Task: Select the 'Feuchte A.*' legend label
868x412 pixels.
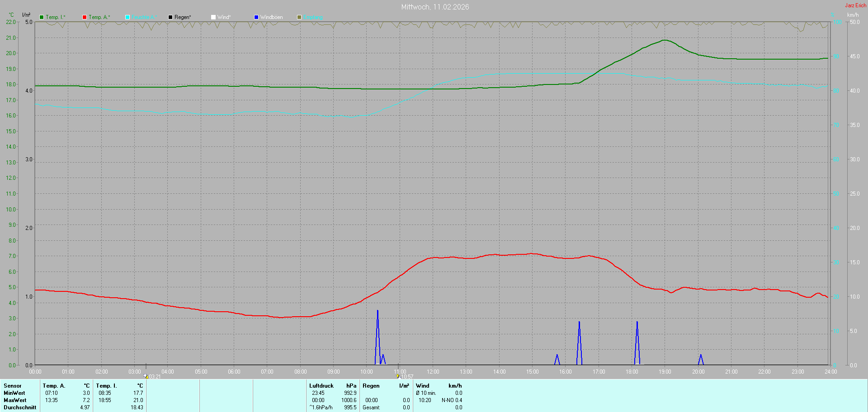Action: click(x=145, y=17)
